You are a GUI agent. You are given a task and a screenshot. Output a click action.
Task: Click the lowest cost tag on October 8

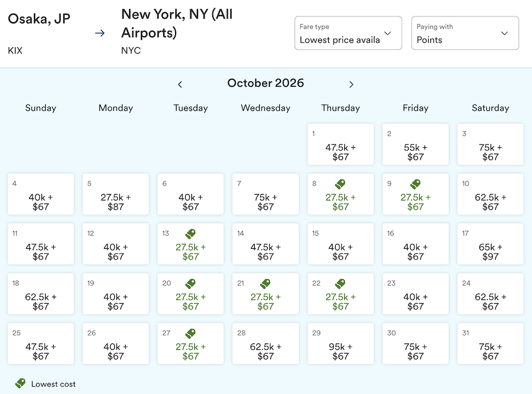coord(340,184)
